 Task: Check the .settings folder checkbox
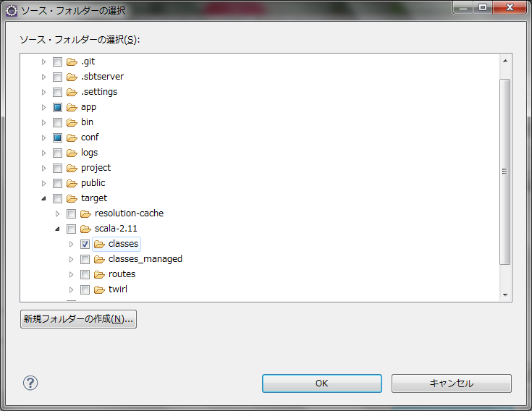pyautogui.click(x=57, y=92)
